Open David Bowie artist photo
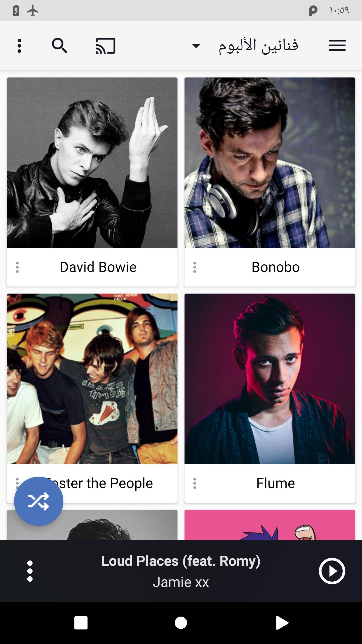The width and height of the screenshot is (362, 644). click(92, 163)
